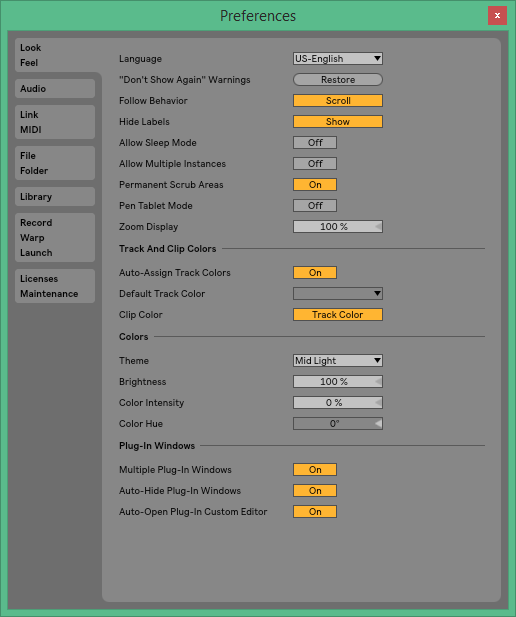The height and width of the screenshot is (617, 516).
Task: Adjust the Zoom Display slider
Action: point(338,227)
